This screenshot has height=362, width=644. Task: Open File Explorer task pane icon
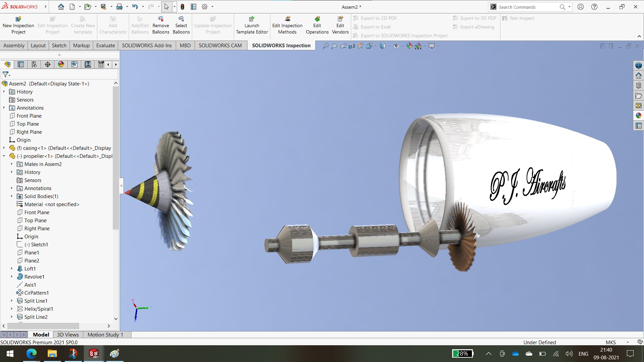click(639, 96)
